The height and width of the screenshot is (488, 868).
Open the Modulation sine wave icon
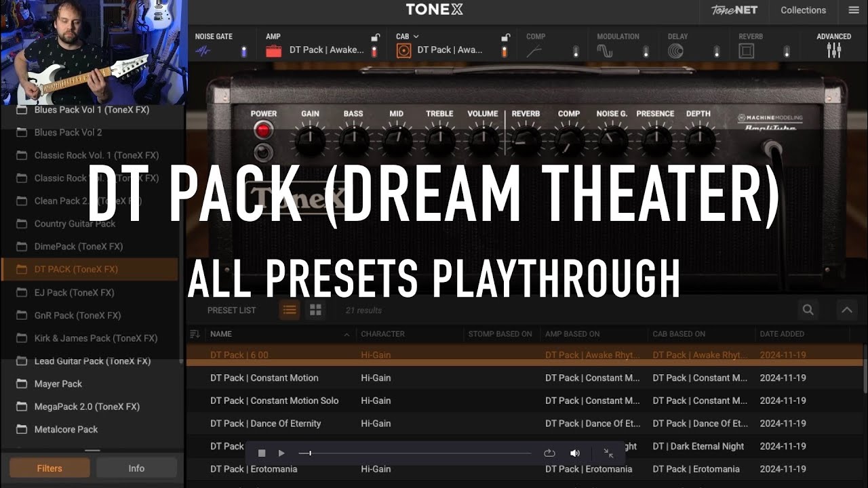click(604, 51)
